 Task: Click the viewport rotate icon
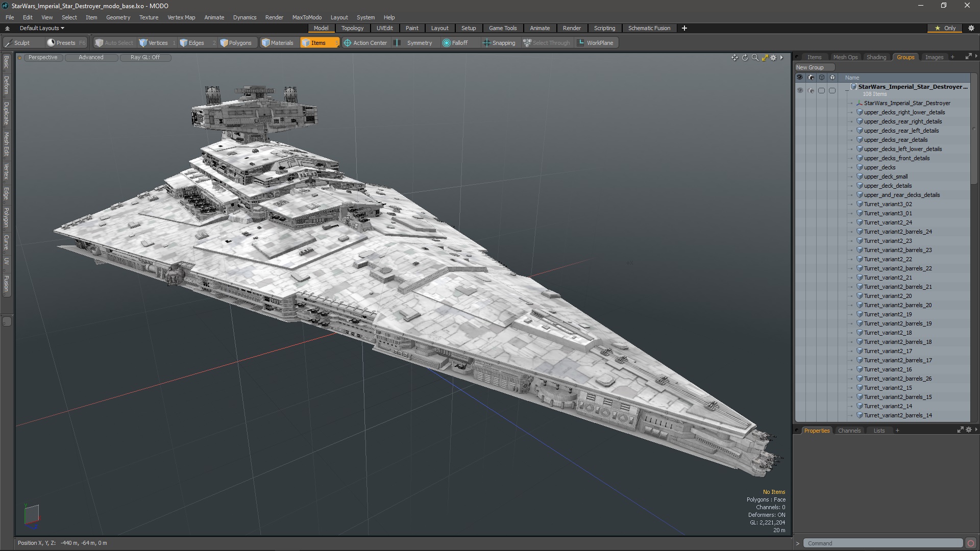[745, 58]
